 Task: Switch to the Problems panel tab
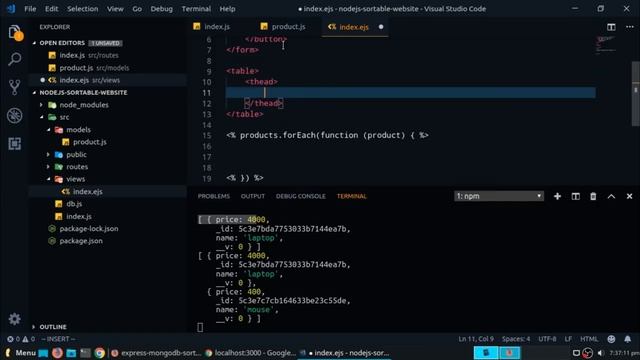click(x=214, y=196)
